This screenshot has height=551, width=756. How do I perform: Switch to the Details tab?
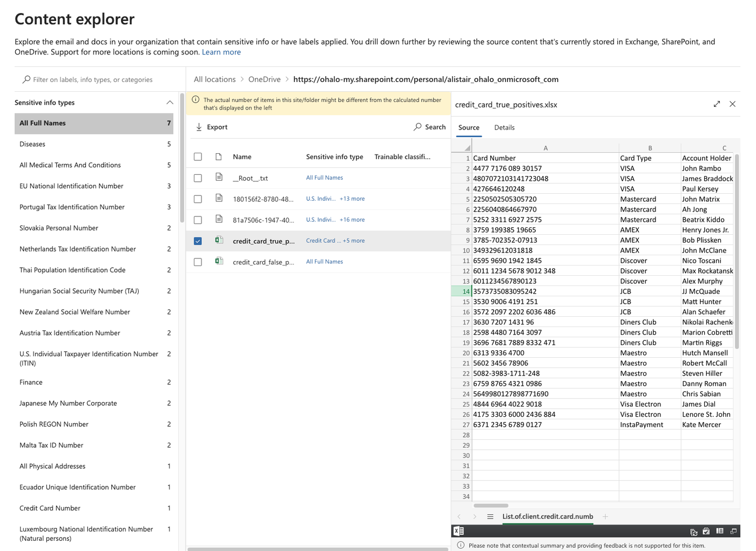(x=504, y=127)
